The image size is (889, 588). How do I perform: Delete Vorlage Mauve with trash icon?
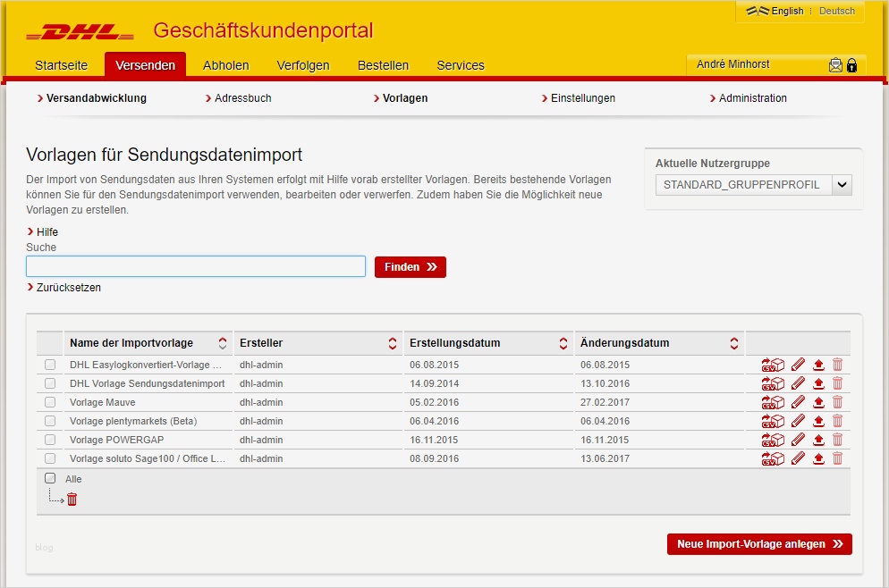point(837,402)
